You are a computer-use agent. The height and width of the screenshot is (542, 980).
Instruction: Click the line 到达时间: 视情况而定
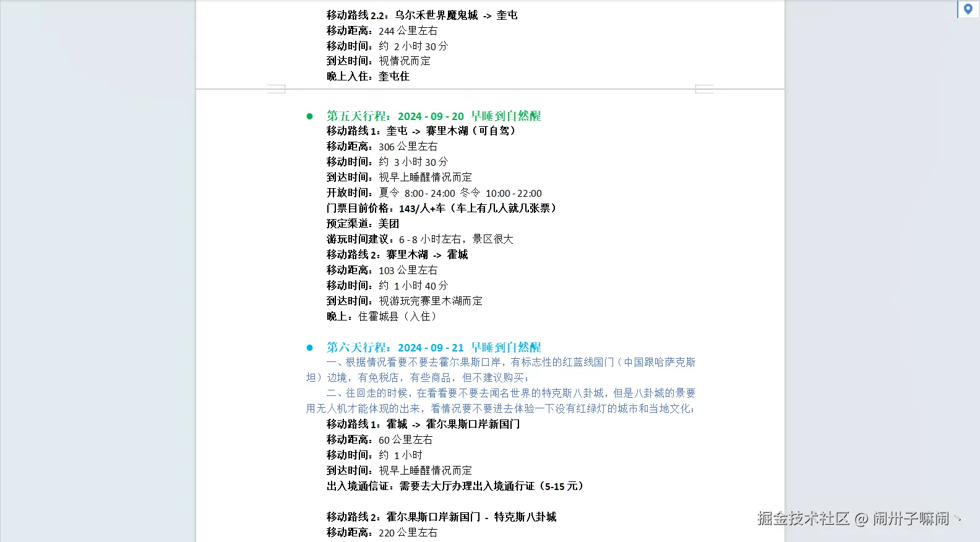coord(379,61)
